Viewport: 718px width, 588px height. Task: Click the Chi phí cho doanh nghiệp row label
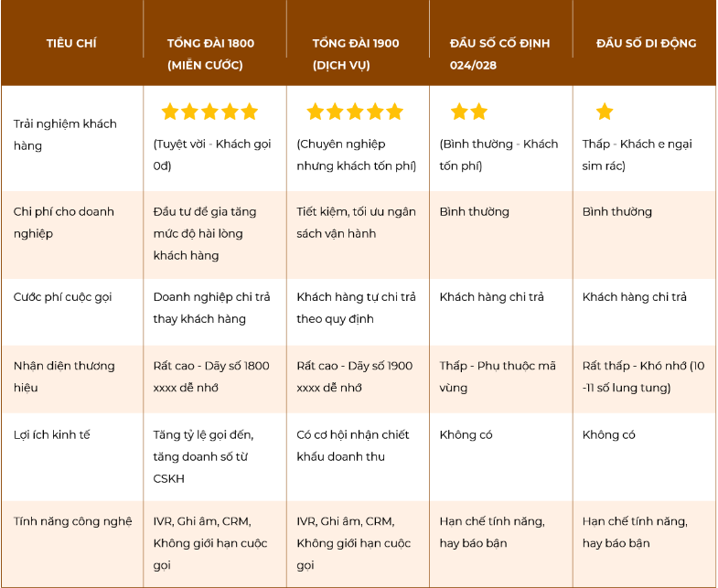coord(64,222)
